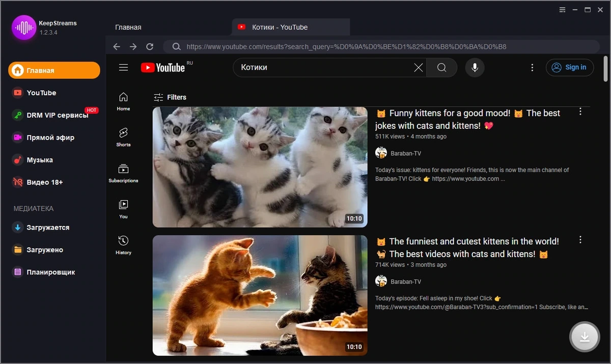Screen dimensions: 611x364
Task: Open the You page
Action: pos(123,209)
